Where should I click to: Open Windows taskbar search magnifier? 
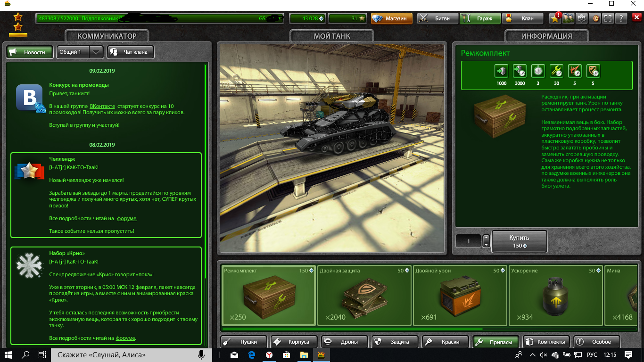[26, 355]
